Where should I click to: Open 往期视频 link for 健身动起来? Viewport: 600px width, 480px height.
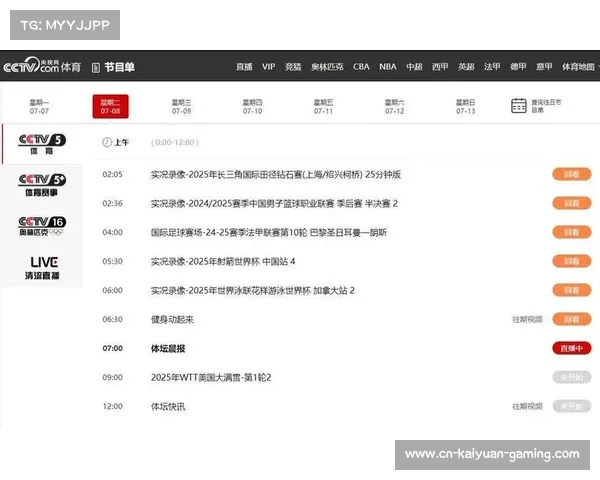[527, 319]
